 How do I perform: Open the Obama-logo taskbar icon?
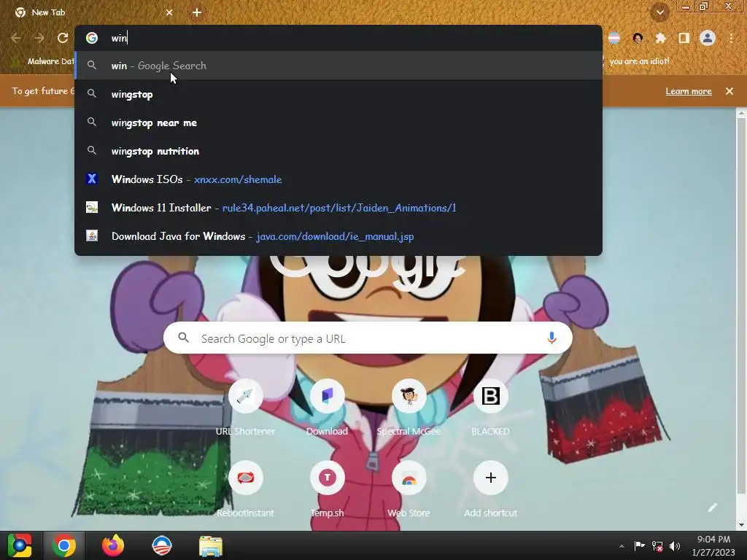point(161,545)
